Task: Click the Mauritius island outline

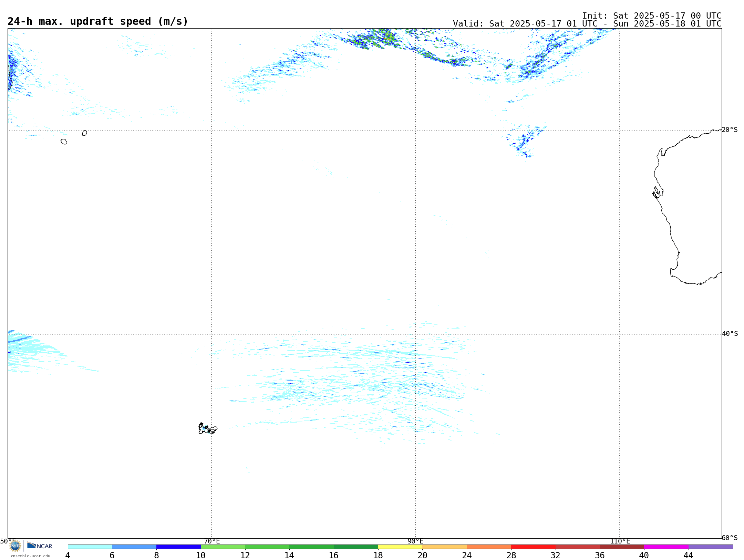Action: 84,133
